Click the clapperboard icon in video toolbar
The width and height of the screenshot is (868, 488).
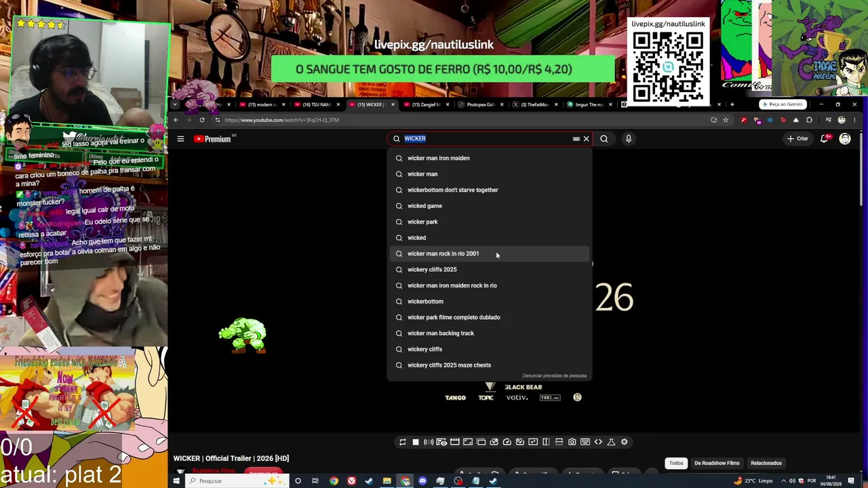(x=455, y=442)
